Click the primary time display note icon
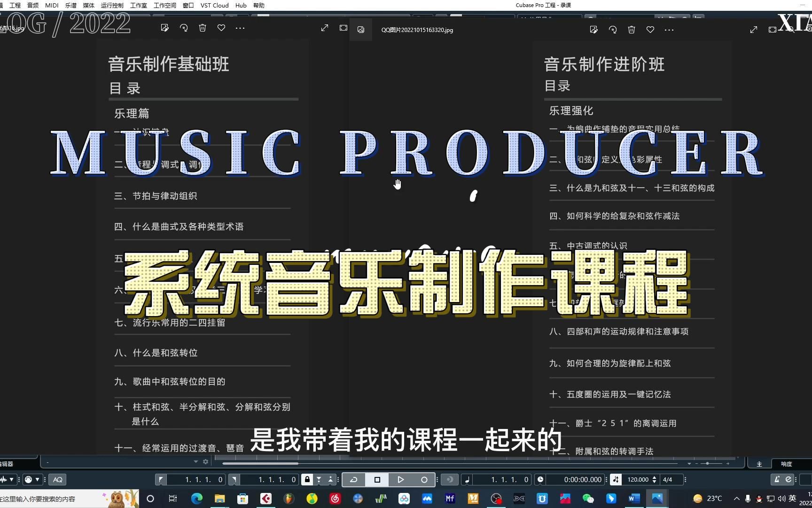Screen dimensions: 812x508 (x=467, y=479)
